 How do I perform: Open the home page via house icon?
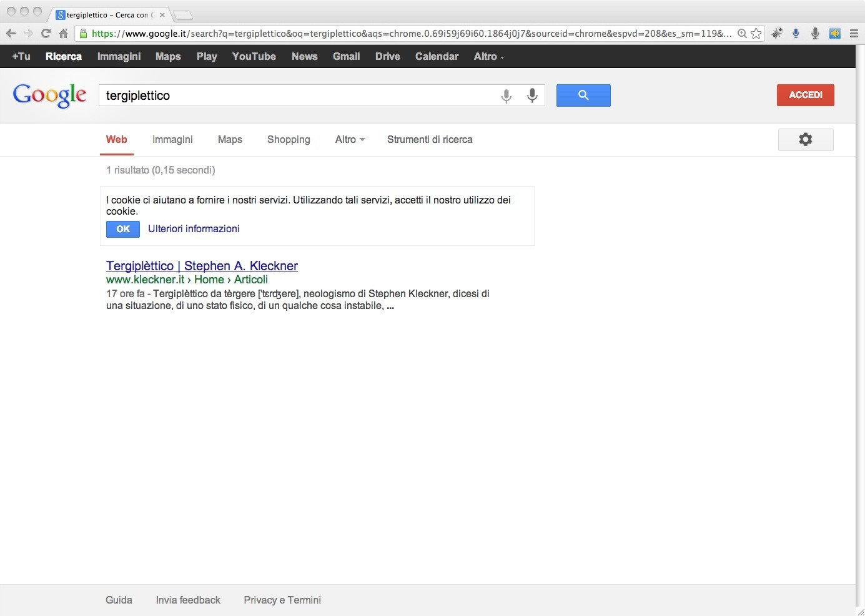(63, 34)
